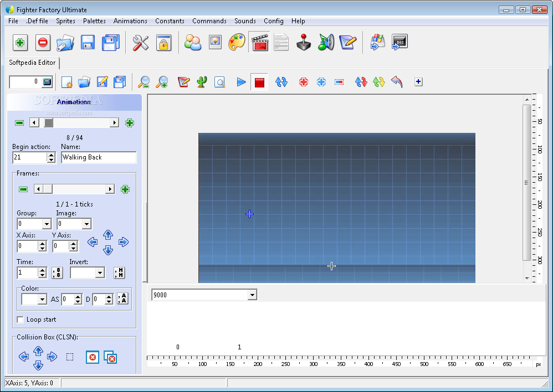Click the open folder icon in main toolbar
Image resolution: width=553 pixels, height=392 pixels.
click(65, 43)
